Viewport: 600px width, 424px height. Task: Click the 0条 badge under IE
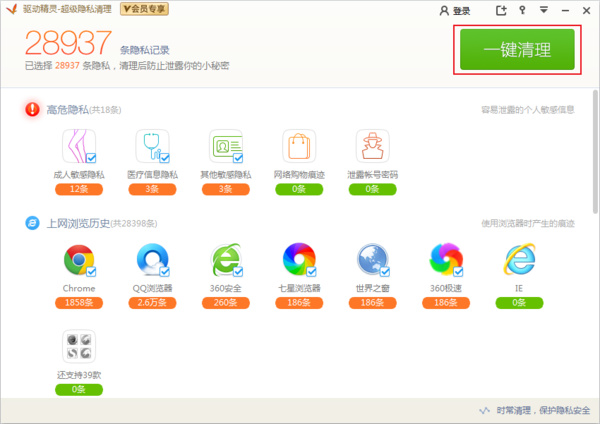[519, 303]
